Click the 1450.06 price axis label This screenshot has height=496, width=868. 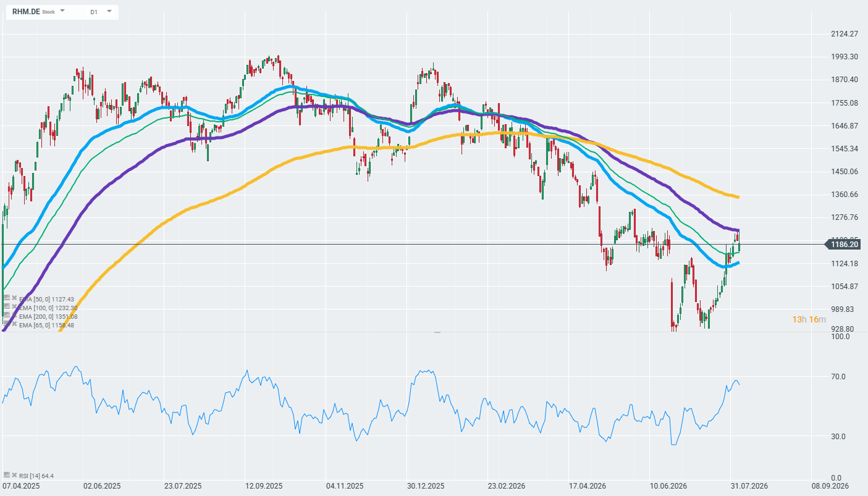pyautogui.click(x=845, y=172)
